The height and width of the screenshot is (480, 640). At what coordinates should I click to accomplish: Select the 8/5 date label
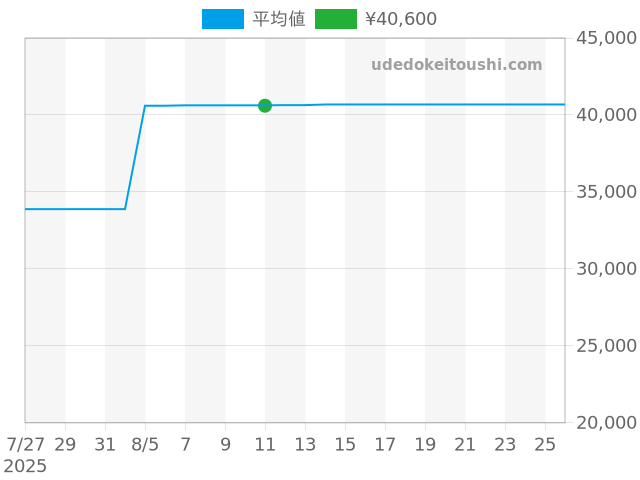[145, 443]
